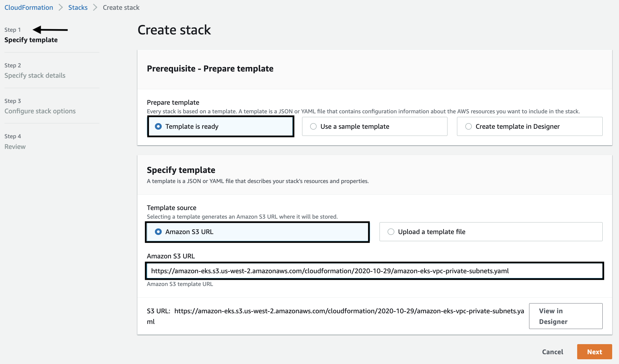This screenshot has width=619, height=364.
Task: Click the Amazon S3 URL text field
Action: [x=374, y=271]
